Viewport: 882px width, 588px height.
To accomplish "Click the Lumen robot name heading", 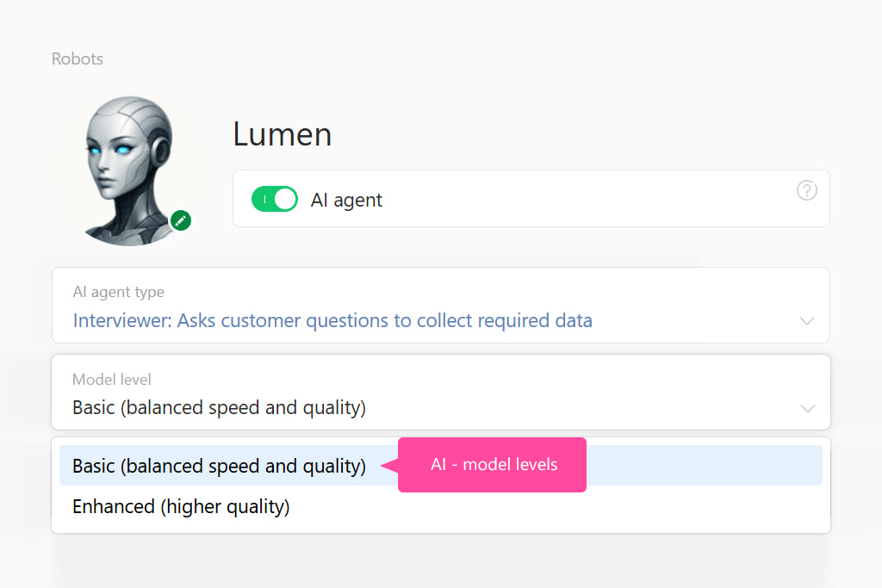I will click(x=282, y=134).
